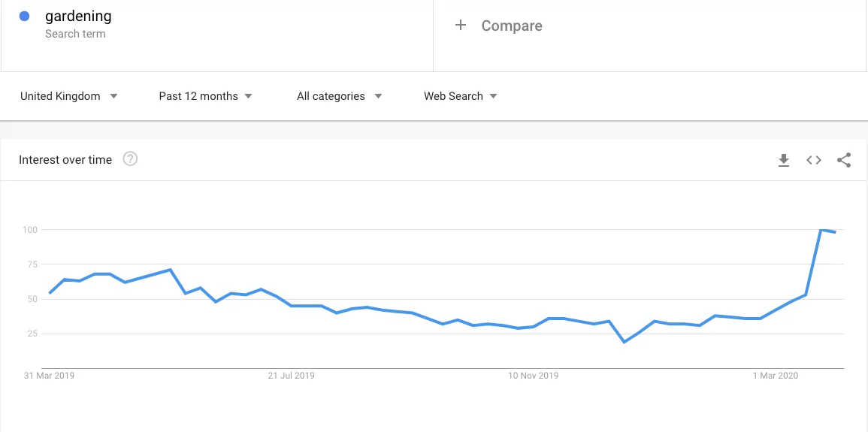Click the embed code icon
The width and height of the screenshot is (868, 432).
pyautogui.click(x=814, y=160)
